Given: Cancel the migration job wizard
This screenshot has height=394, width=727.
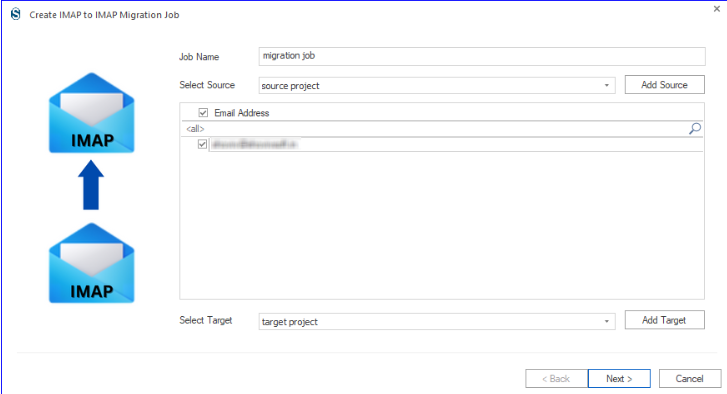Looking at the screenshot, I should 689,379.
